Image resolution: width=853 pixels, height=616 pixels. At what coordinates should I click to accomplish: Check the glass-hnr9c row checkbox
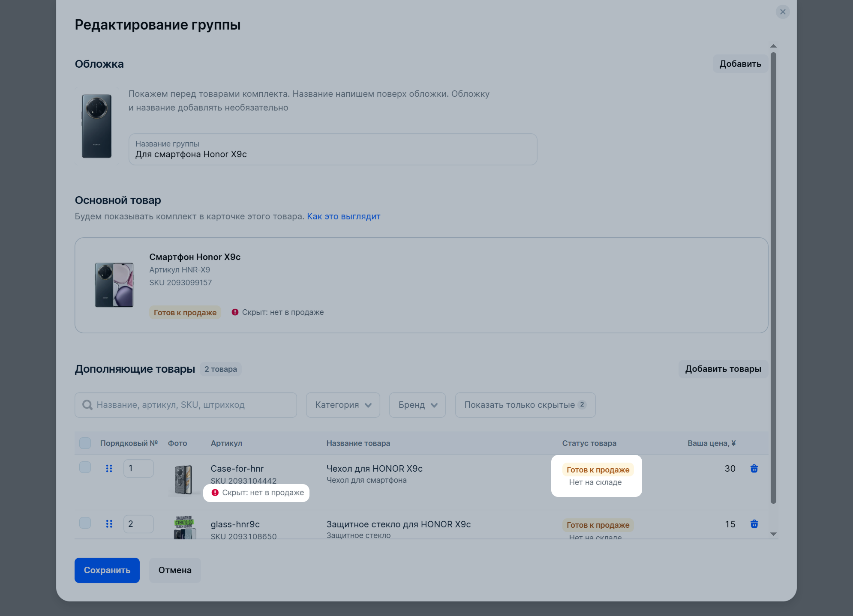tap(85, 523)
